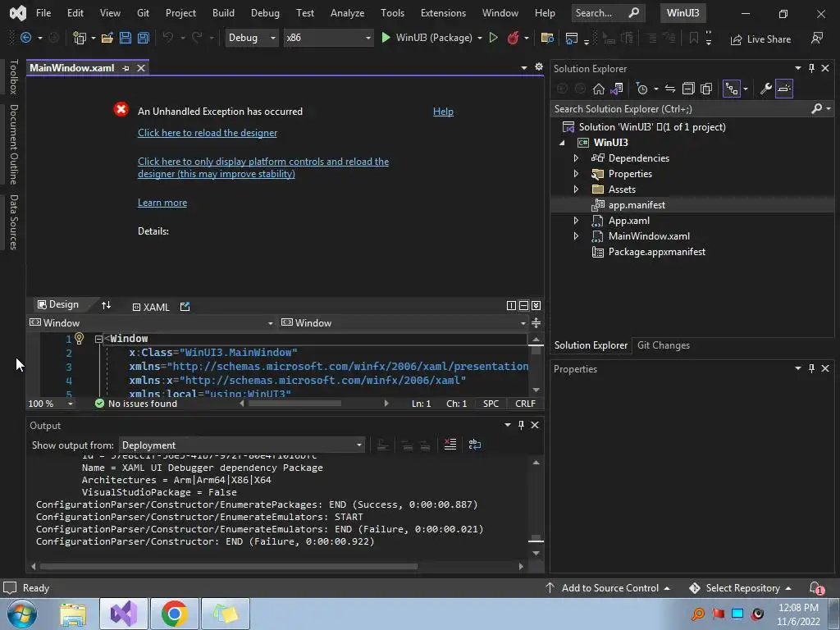Image resolution: width=840 pixels, height=630 pixels.
Task: Start debugging with green play WinUI3 (Package)
Action: (427, 38)
